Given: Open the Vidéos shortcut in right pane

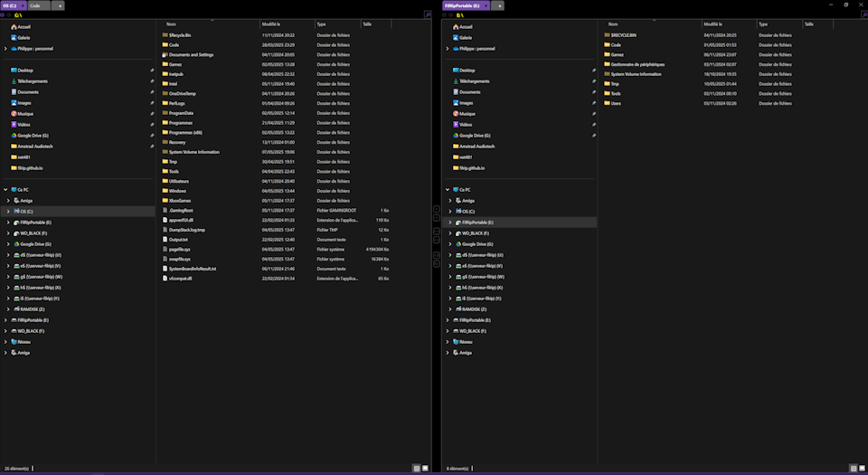Looking at the screenshot, I should point(466,124).
